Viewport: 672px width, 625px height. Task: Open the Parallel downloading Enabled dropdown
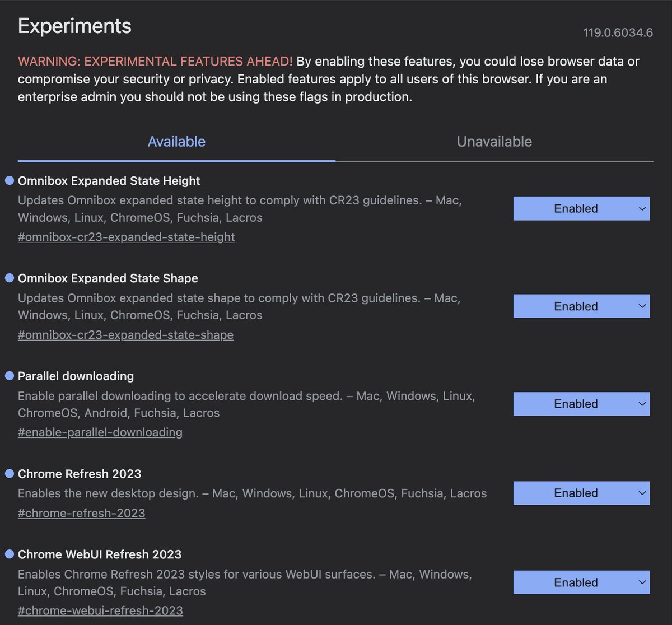click(581, 404)
